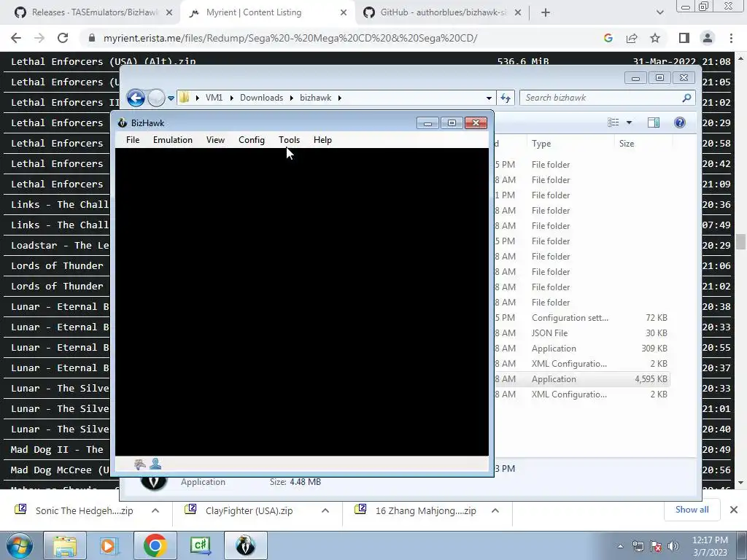The width and height of the screenshot is (747, 560).
Task: Close the Myrient Content Listing tab
Action: [x=344, y=13]
